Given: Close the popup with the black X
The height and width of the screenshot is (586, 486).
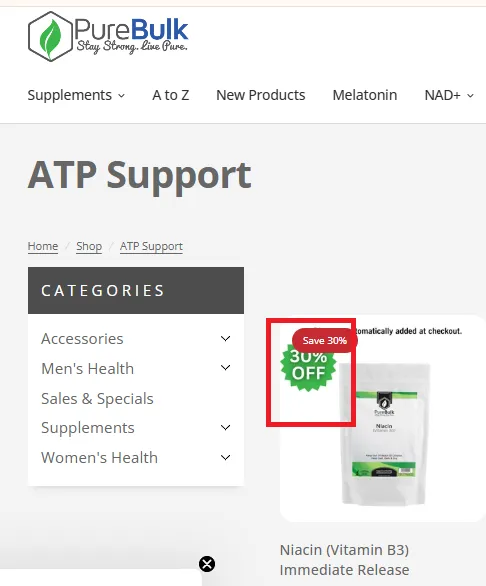Looking at the screenshot, I should [x=207, y=564].
